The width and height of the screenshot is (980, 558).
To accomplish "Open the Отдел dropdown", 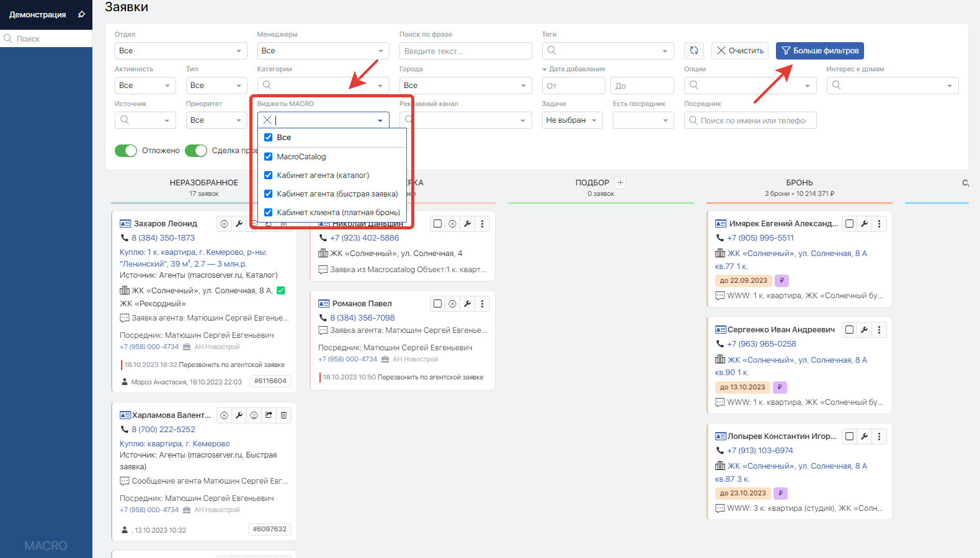I will coord(180,51).
